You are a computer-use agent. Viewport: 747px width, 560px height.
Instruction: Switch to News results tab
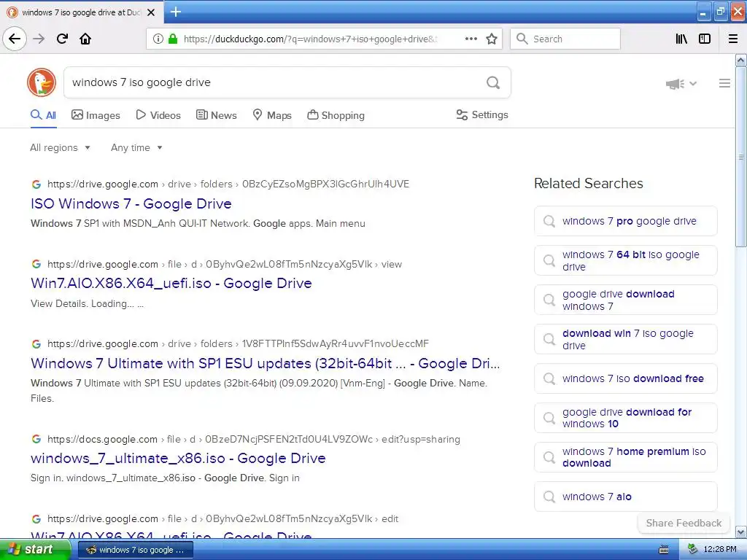[x=217, y=115]
